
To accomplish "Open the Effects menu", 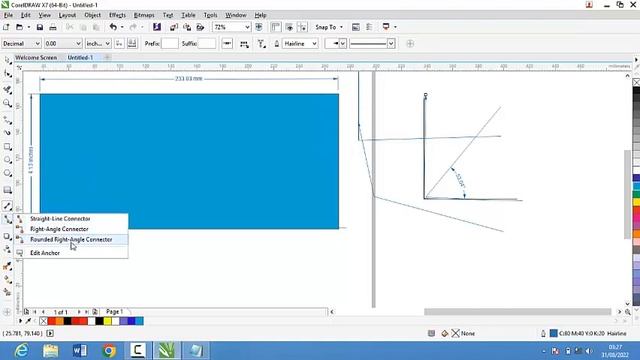I will 117,15.
